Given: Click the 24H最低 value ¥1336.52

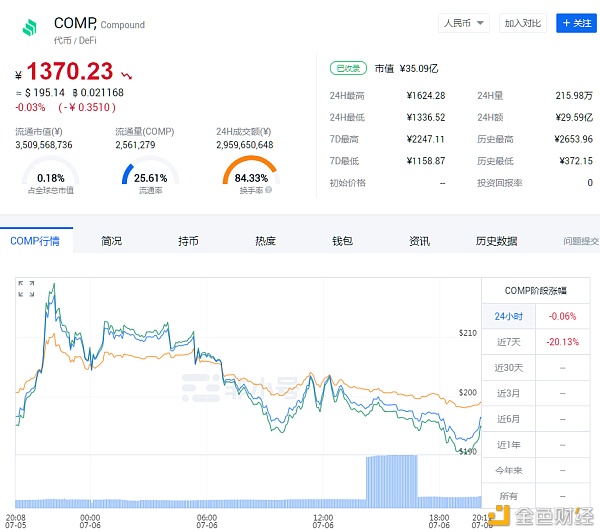Looking at the screenshot, I should pyautogui.click(x=426, y=117).
